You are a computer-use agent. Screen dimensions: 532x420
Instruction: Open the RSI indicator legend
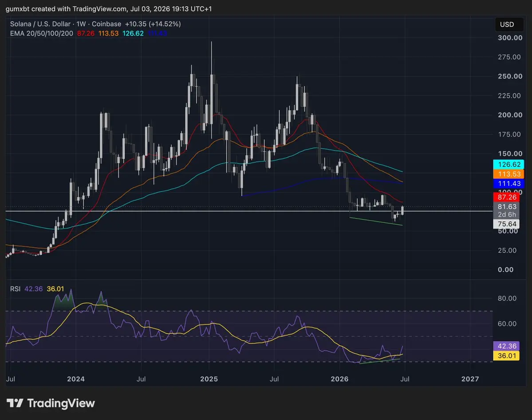(15, 289)
